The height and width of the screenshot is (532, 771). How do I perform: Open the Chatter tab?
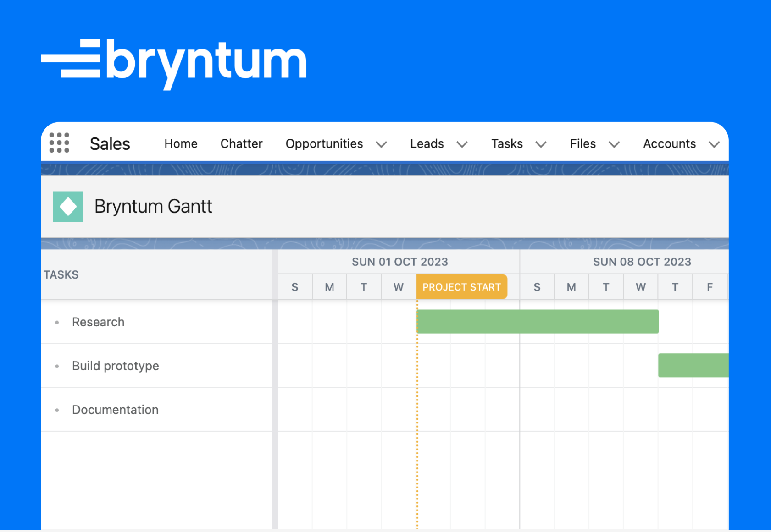coord(241,143)
